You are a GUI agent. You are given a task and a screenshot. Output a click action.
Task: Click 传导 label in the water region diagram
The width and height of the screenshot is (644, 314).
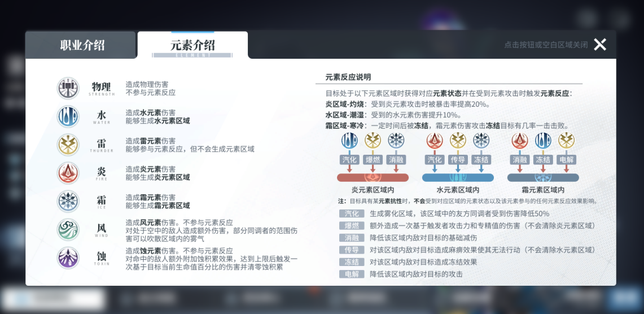458,160
